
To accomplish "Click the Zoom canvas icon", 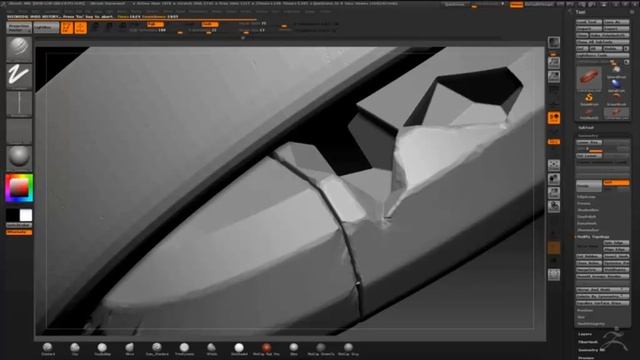I will (554, 76).
